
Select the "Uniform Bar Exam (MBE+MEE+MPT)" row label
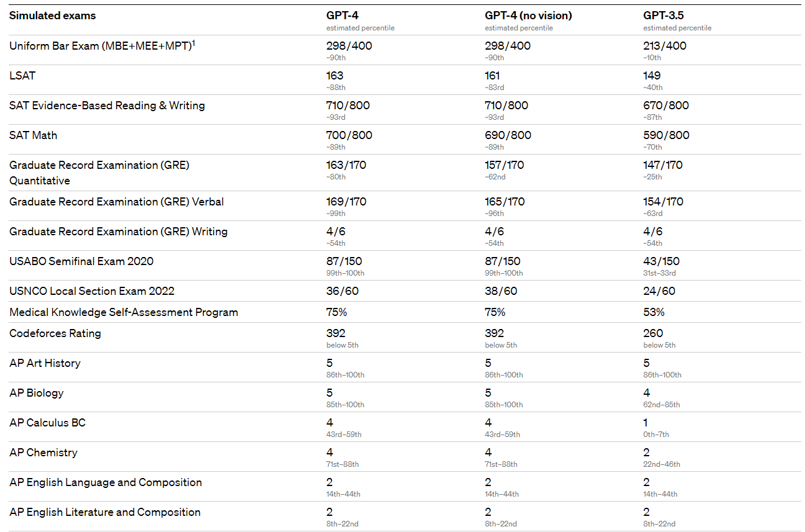coord(100,46)
